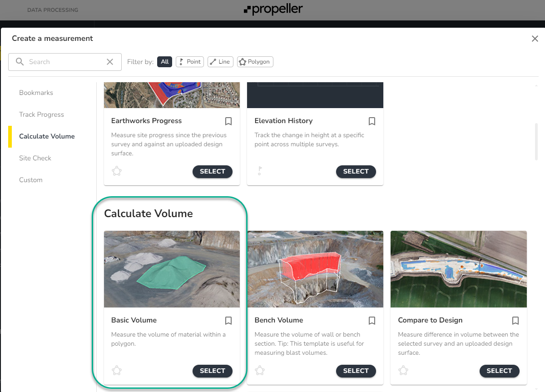Clear the search field with the X icon
The height and width of the screenshot is (392, 545).
point(110,62)
